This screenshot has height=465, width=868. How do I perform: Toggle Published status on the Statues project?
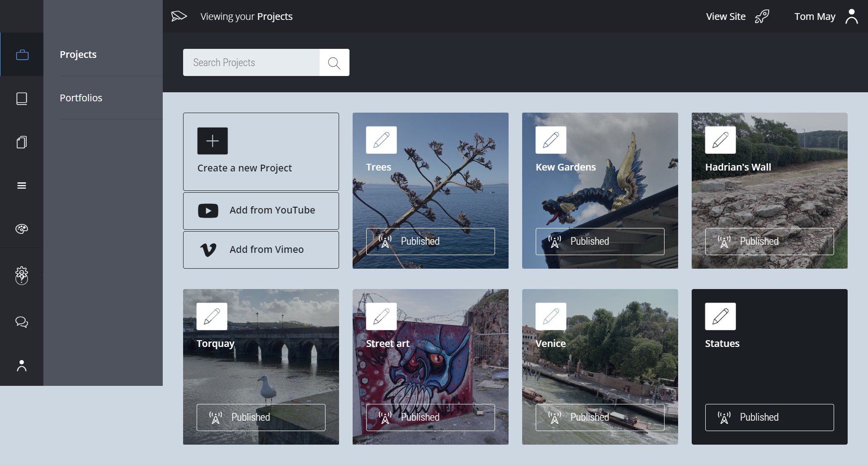(769, 417)
